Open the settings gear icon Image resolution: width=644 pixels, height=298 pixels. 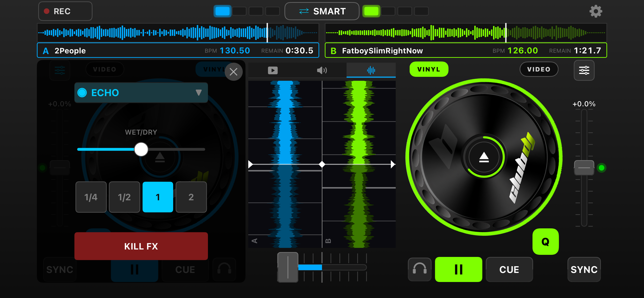click(596, 11)
